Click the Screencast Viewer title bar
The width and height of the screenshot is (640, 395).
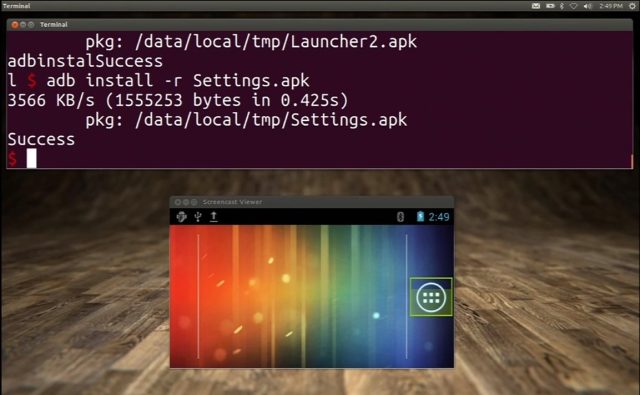pos(311,202)
